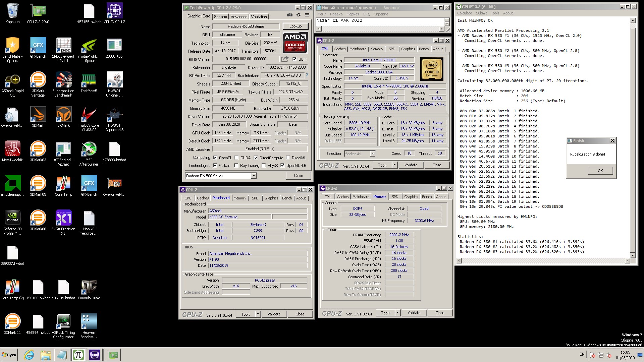Open Формат menu in Notepad

[353, 14]
